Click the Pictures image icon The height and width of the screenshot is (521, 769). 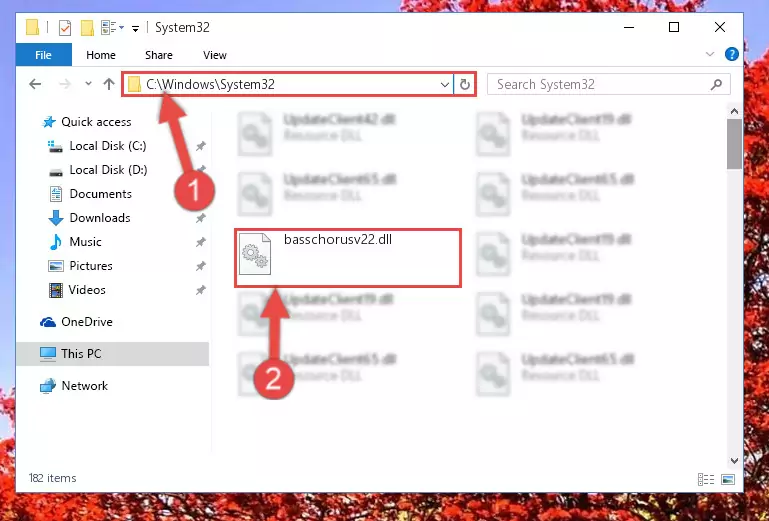(56, 266)
